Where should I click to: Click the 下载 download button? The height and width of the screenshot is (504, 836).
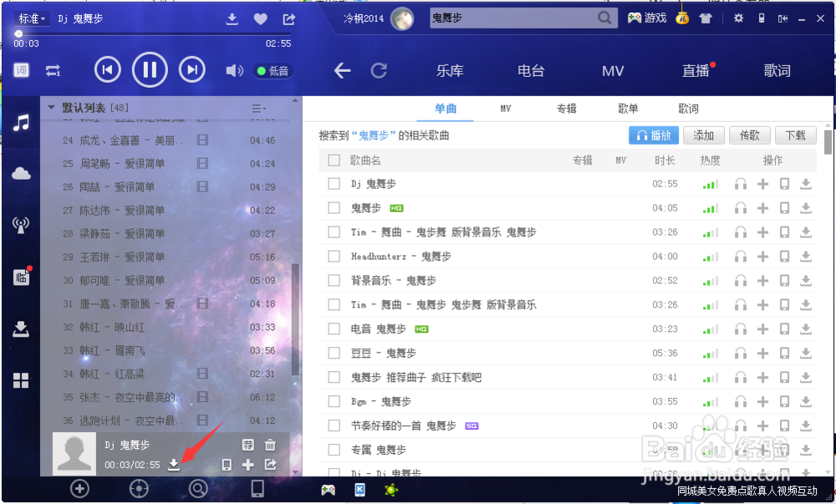point(796,135)
